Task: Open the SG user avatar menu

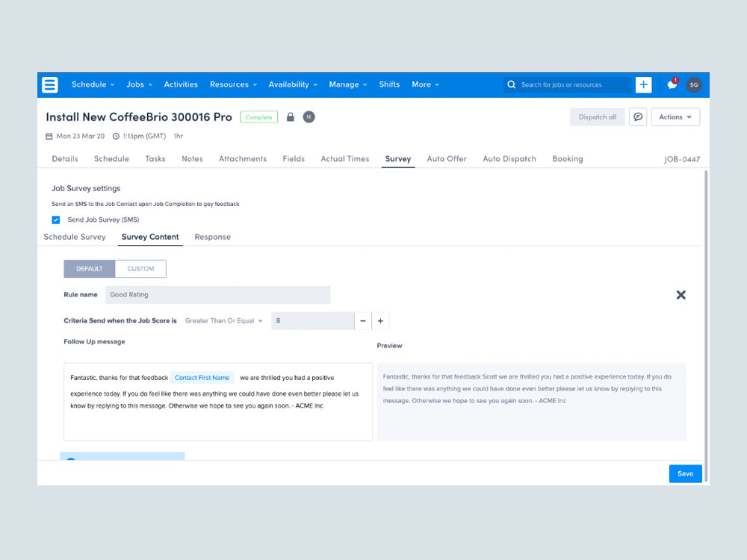Action: pos(694,85)
